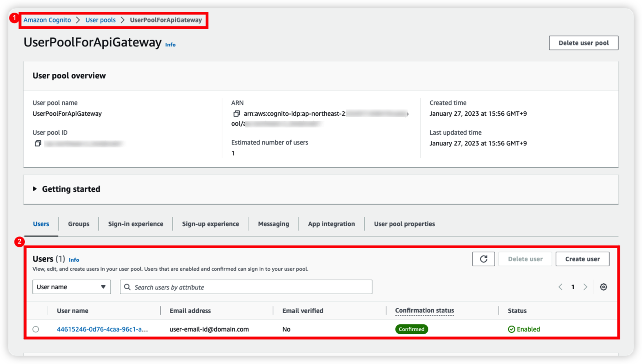Click the pagination page number 1
The image size is (642, 364).
[x=573, y=287]
